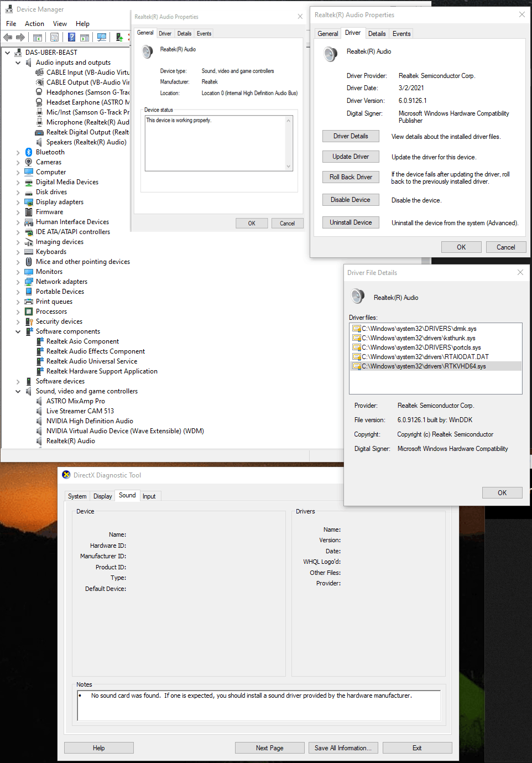Click OK in Driver File Details dialog
Screen dimensions: 532x763
[x=502, y=493]
